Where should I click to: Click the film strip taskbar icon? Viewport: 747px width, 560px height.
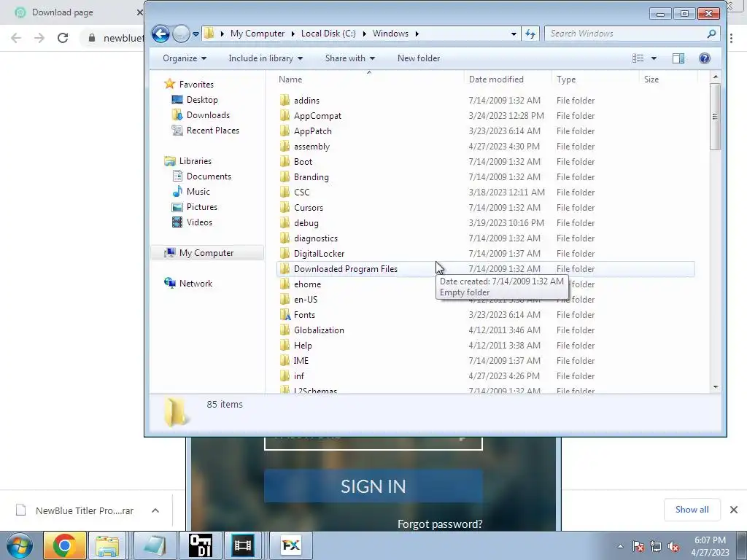coord(242,545)
